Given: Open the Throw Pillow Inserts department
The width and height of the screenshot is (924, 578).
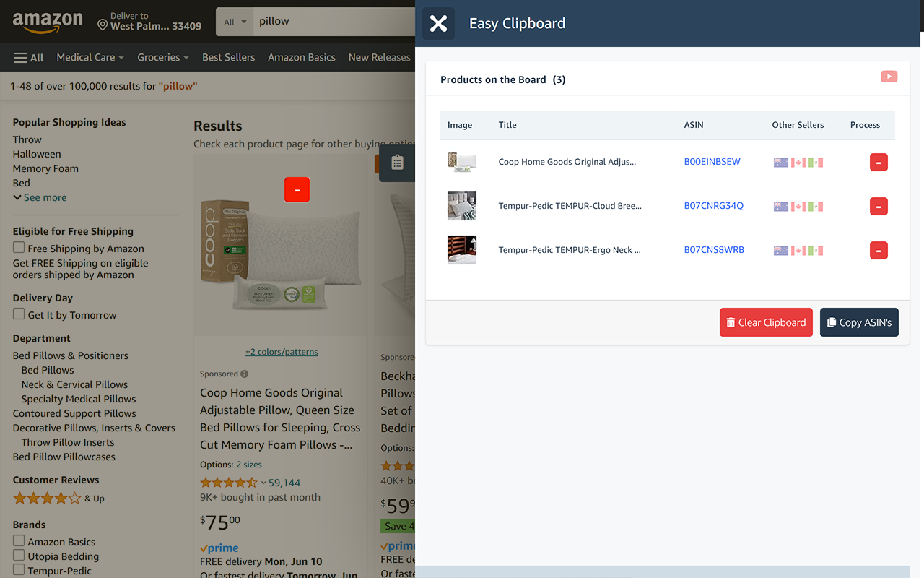Looking at the screenshot, I should pyautogui.click(x=68, y=442).
